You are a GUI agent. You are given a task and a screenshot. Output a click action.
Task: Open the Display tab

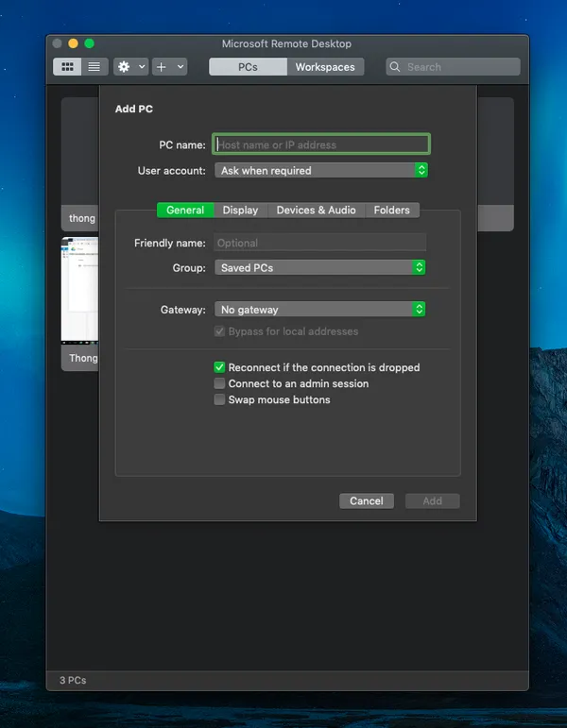pos(240,210)
